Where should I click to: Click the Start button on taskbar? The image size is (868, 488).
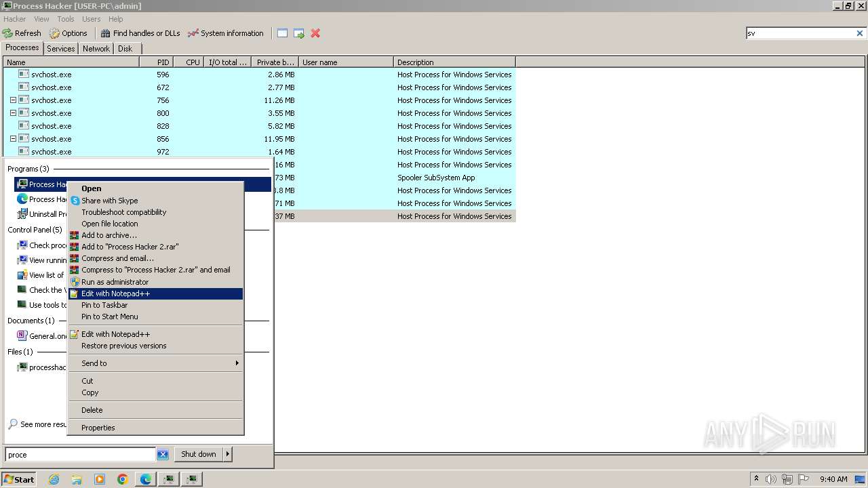(x=18, y=479)
